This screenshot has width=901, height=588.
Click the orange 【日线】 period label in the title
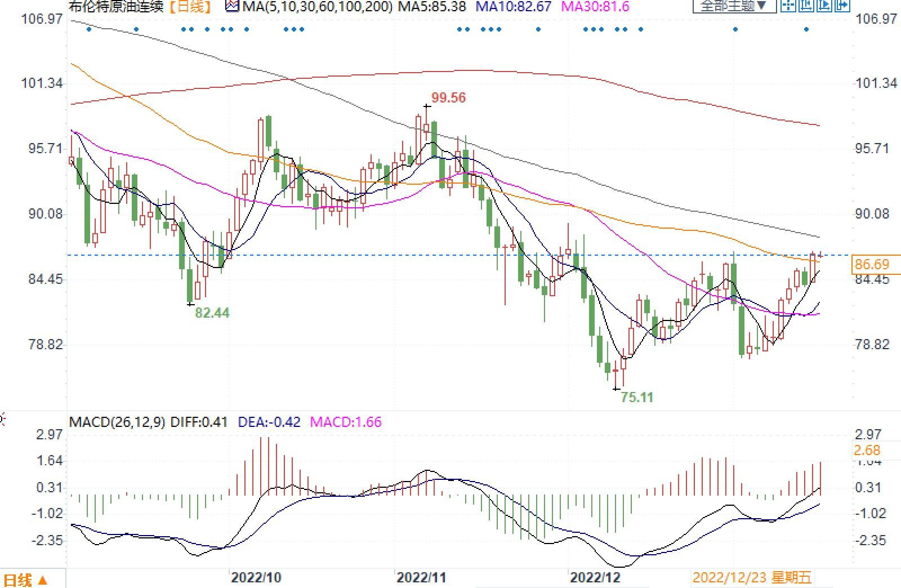191,7
